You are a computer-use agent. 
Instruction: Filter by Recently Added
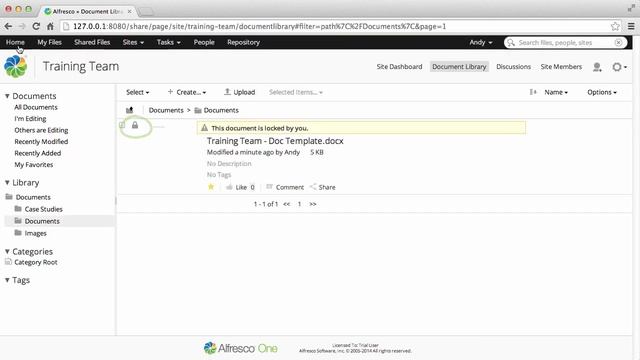coord(38,153)
